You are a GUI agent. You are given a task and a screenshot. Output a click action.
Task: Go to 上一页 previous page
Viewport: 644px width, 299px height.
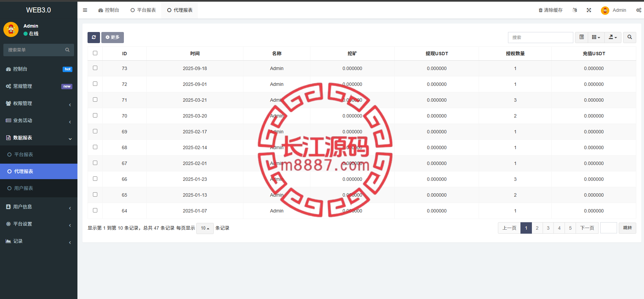tap(509, 228)
